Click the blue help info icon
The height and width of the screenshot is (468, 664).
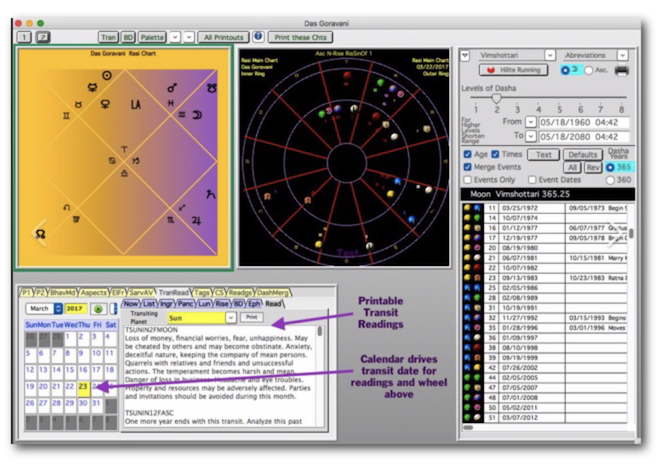[x=258, y=36]
